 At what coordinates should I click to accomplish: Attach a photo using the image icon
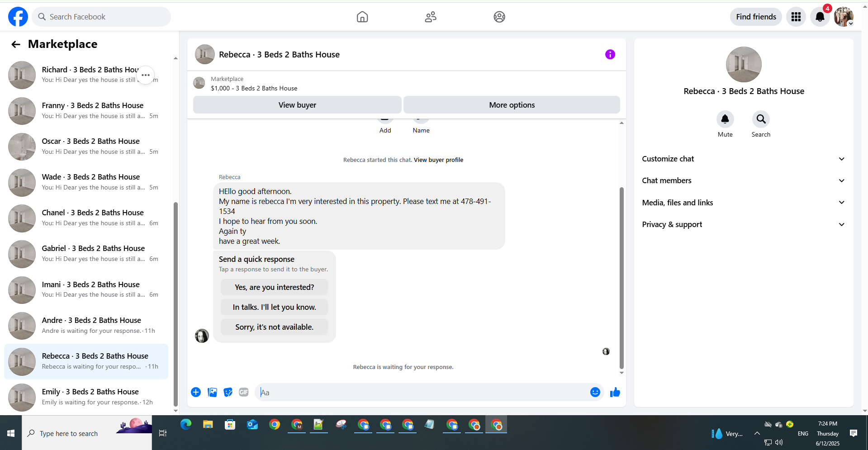pos(212,392)
